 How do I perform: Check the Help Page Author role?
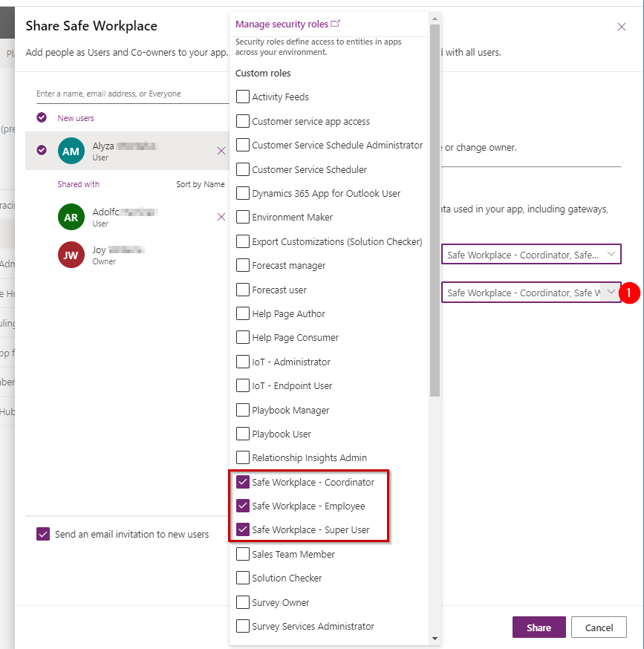(243, 313)
